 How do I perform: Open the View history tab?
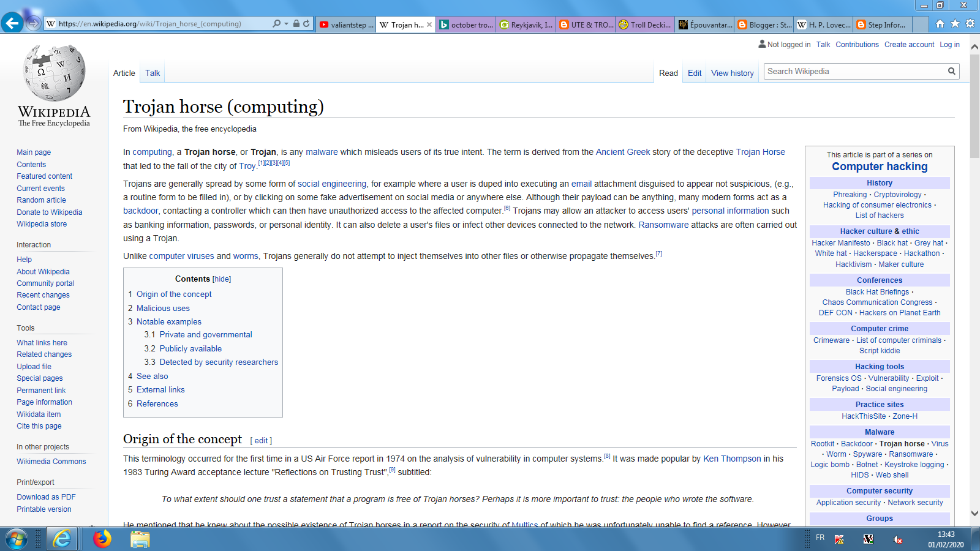tap(733, 73)
